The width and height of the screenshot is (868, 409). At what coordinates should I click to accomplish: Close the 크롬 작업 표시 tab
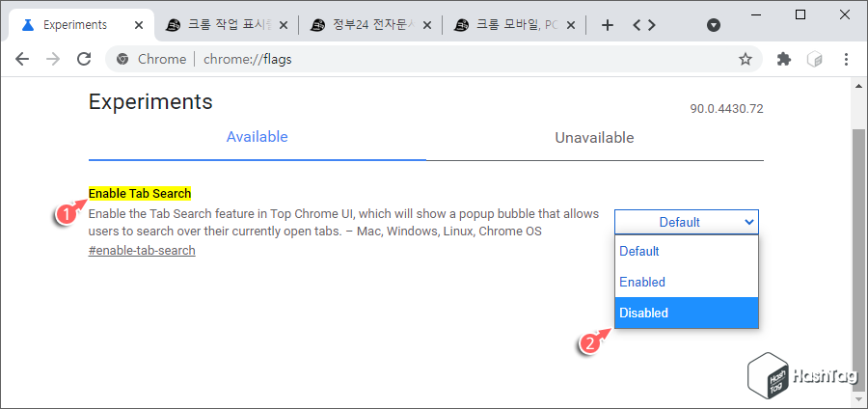[283, 25]
